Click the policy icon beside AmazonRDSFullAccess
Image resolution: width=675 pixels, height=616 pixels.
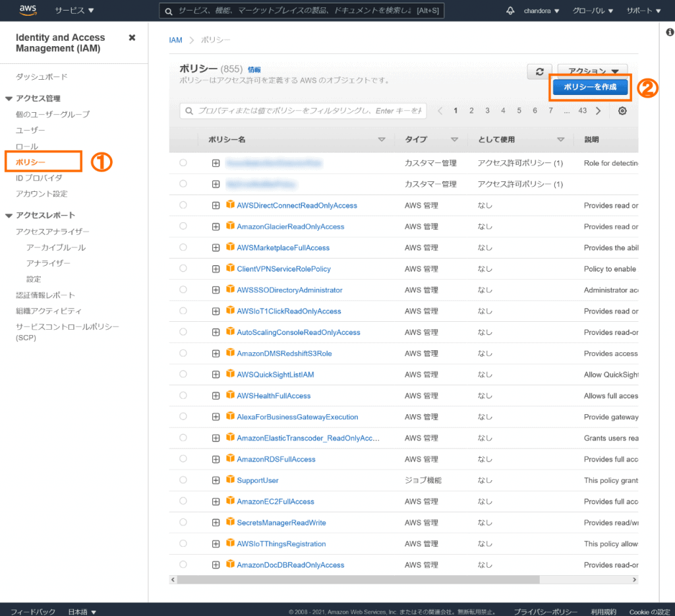[230, 458]
